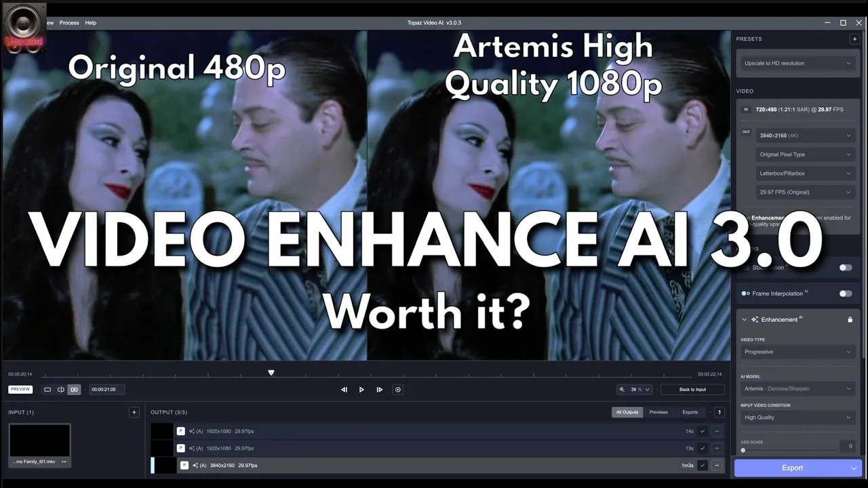Click the thumbnail of the 14s output
The image size is (868, 488).
pyautogui.click(x=162, y=431)
